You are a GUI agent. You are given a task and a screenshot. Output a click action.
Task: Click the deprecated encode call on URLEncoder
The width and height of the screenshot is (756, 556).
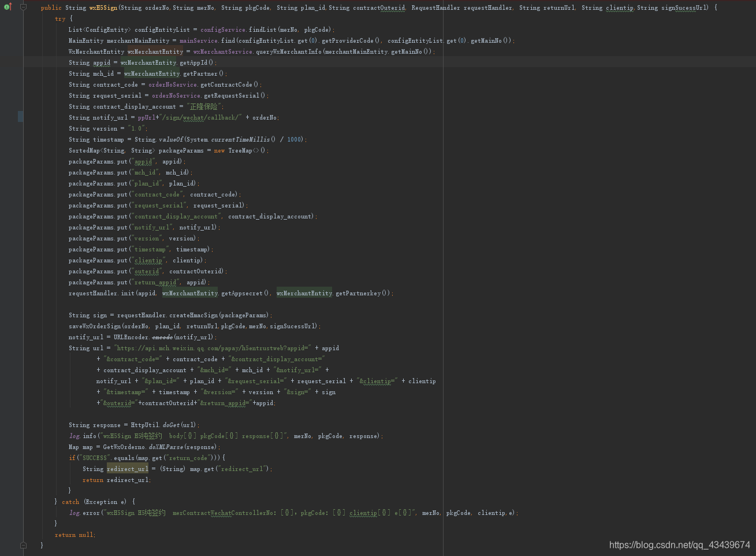162,337
